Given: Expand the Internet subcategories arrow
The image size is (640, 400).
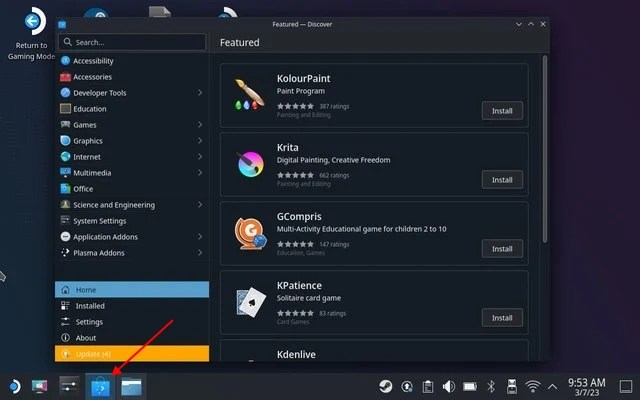Looking at the screenshot, I should coord(200,156).
